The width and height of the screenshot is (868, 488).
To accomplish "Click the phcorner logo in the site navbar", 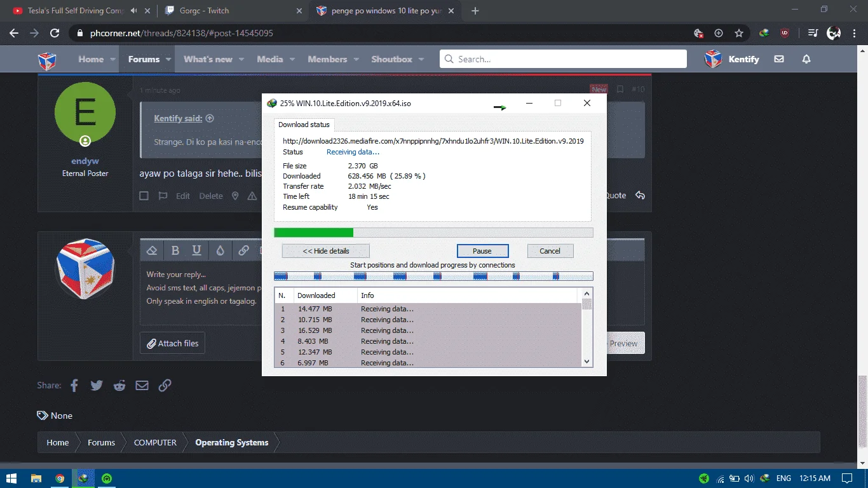I will [47, 60].
